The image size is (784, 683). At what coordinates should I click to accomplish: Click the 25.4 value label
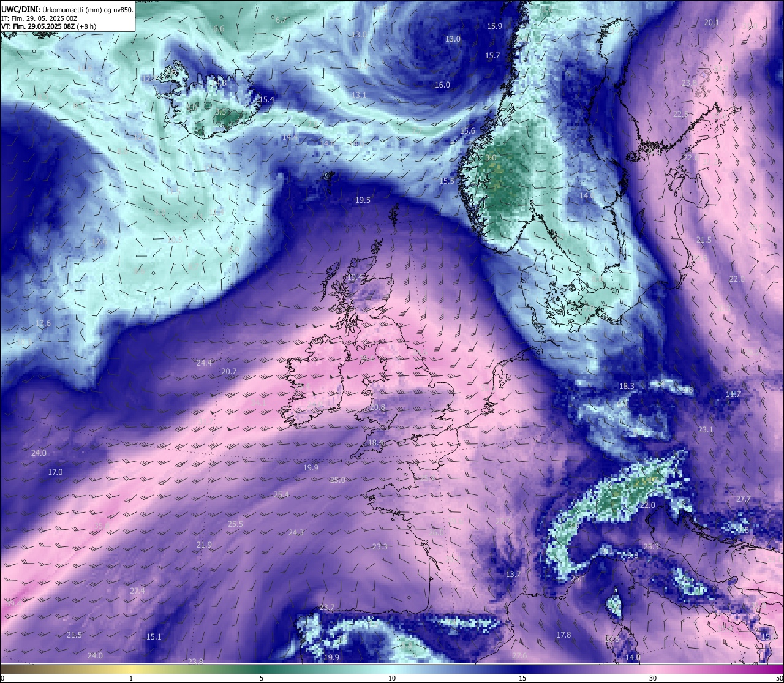pyautogui.click(x=281, y=494)
